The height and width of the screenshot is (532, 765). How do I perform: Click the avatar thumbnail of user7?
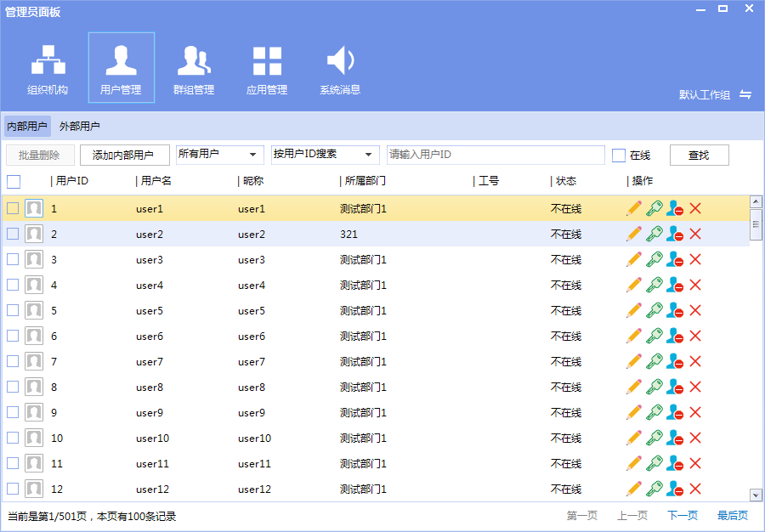34,361
